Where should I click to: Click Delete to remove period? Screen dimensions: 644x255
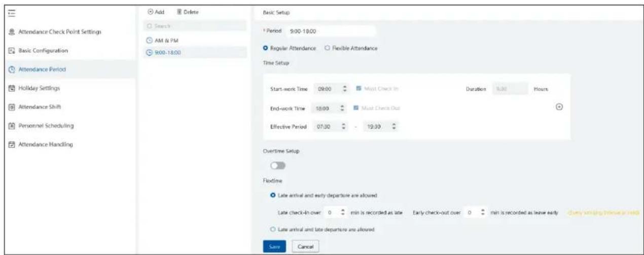188,12
